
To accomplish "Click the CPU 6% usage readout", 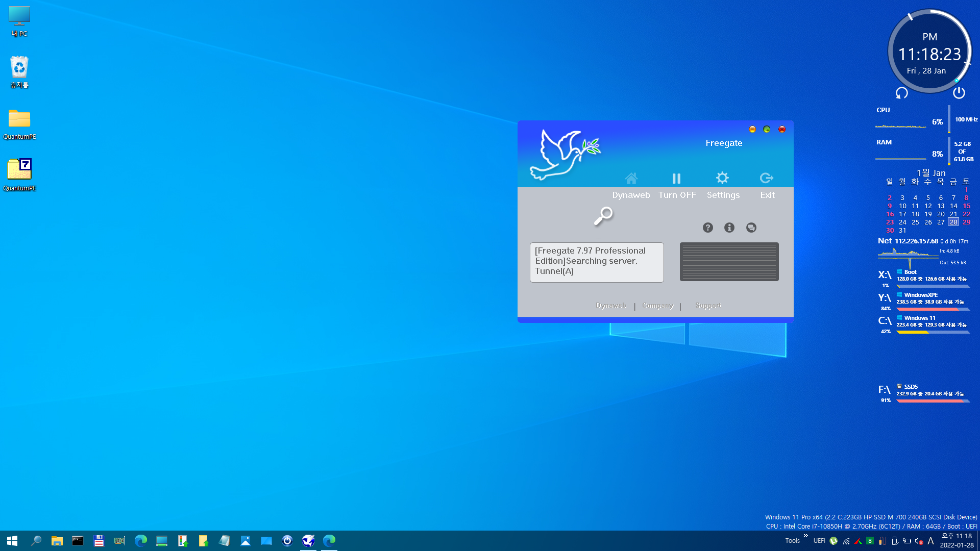I will click(x=937, y=121).
